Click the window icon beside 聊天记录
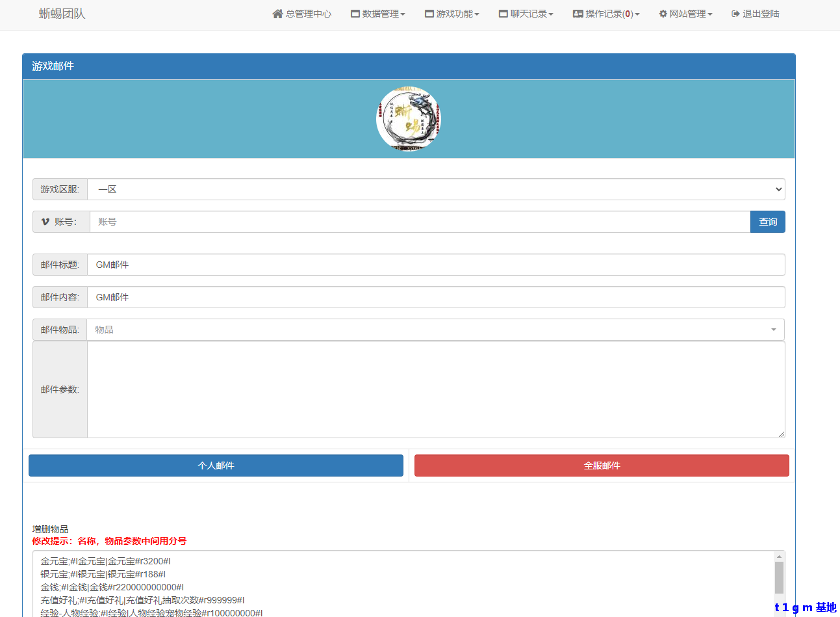Viewport: 840px width, 617px height. [503, 14]
